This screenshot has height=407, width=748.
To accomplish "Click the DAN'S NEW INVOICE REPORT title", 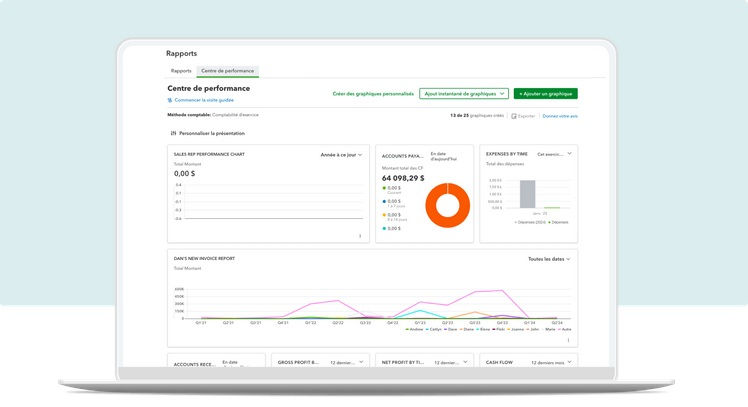I will click(x=204, y=259).
